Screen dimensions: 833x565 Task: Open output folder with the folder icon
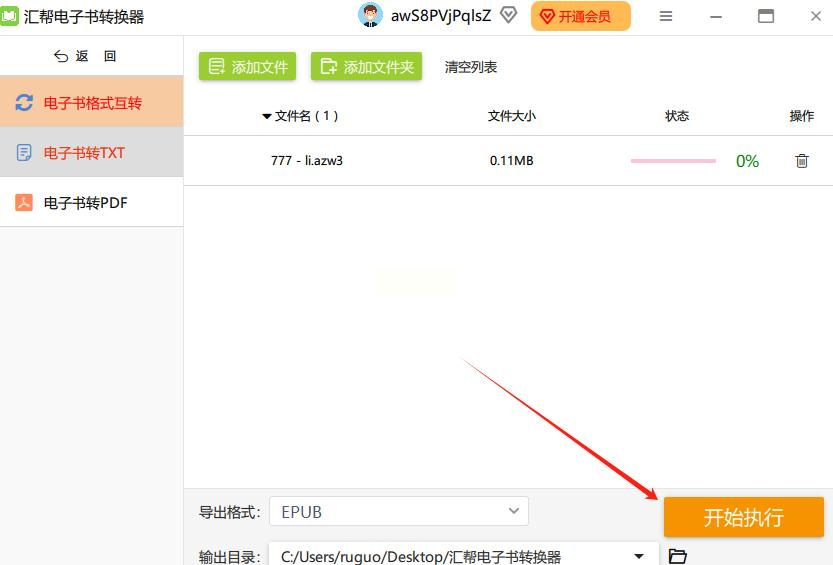click(x=677, y=556)
